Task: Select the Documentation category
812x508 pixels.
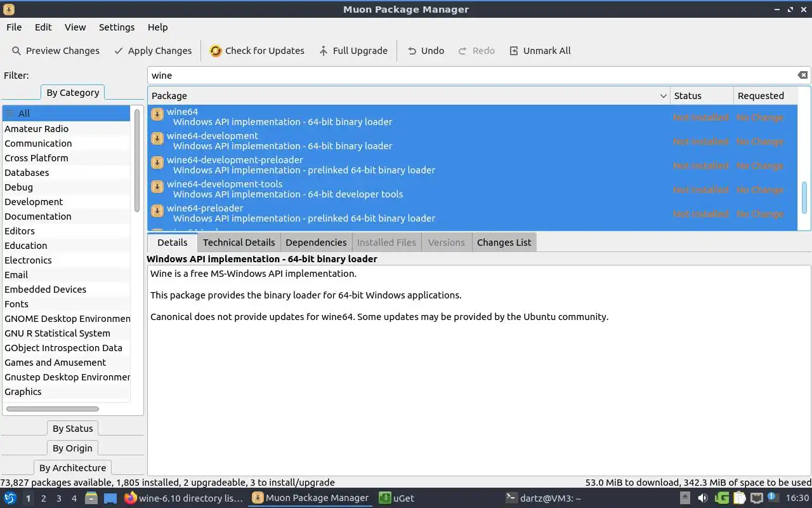Action: [x=67, y=217]
